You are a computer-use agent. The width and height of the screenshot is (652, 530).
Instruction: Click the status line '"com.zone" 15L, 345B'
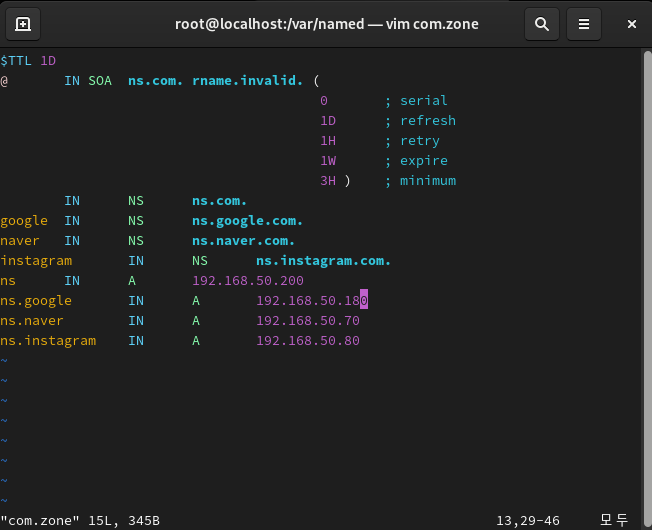(x=80, y=521)
